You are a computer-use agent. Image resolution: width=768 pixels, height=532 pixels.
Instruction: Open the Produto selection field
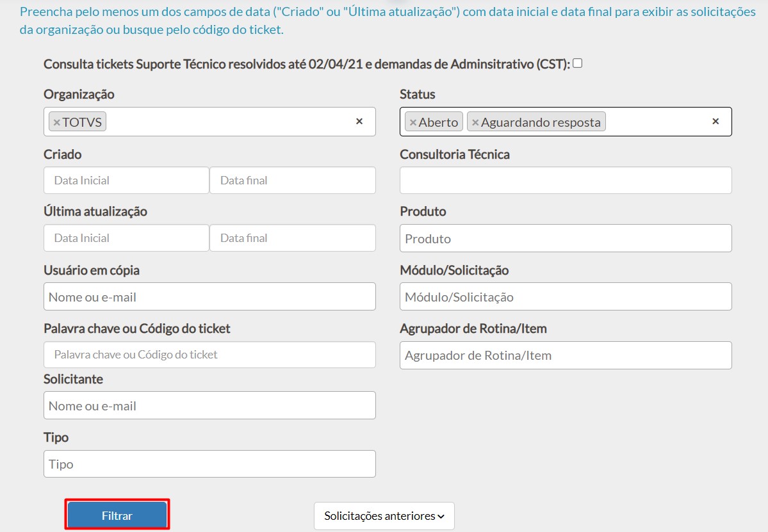pos(566,238)
